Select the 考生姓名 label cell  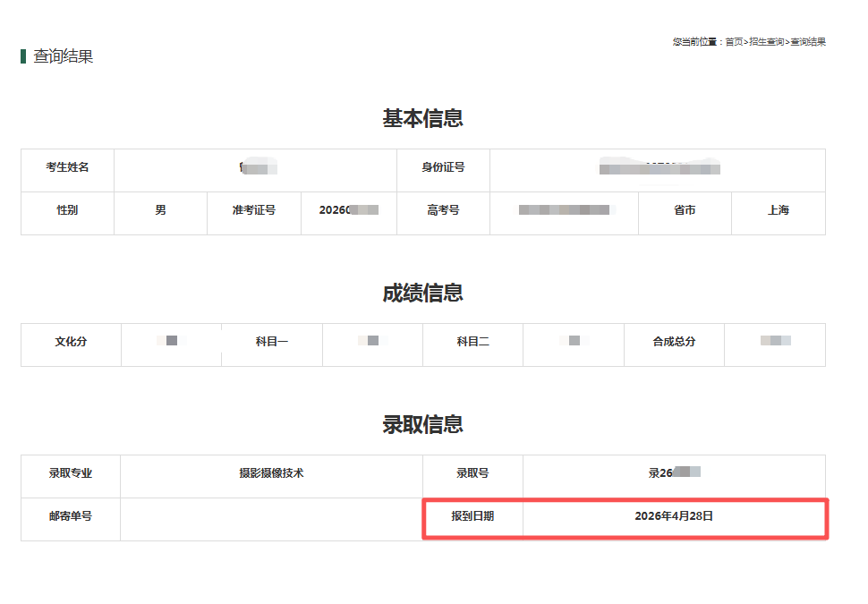tap(68, 167)
